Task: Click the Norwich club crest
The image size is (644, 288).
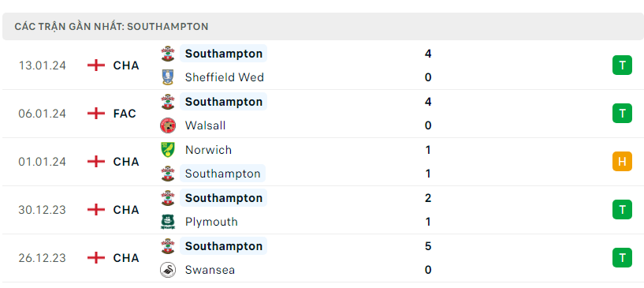Action: [168, 150]
